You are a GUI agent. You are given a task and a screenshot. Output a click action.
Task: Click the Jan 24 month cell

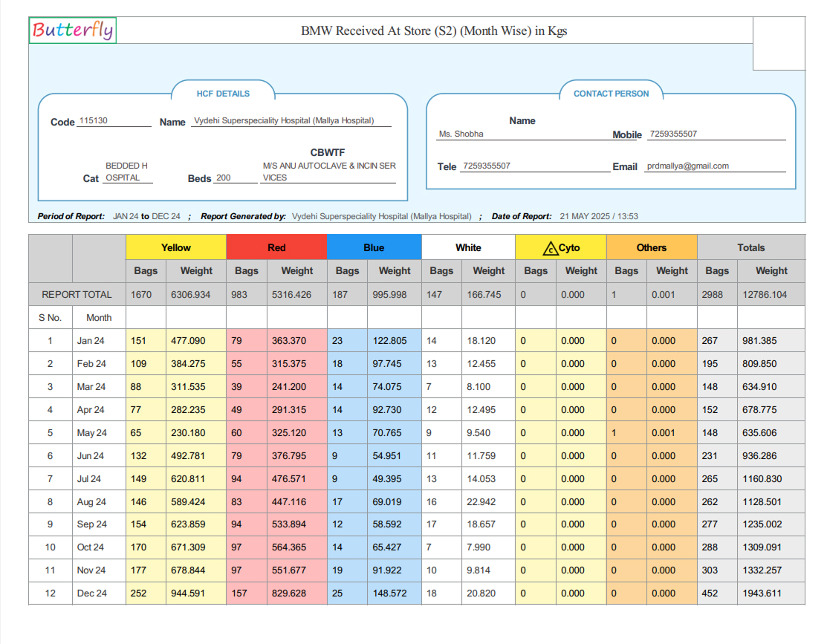99,340
